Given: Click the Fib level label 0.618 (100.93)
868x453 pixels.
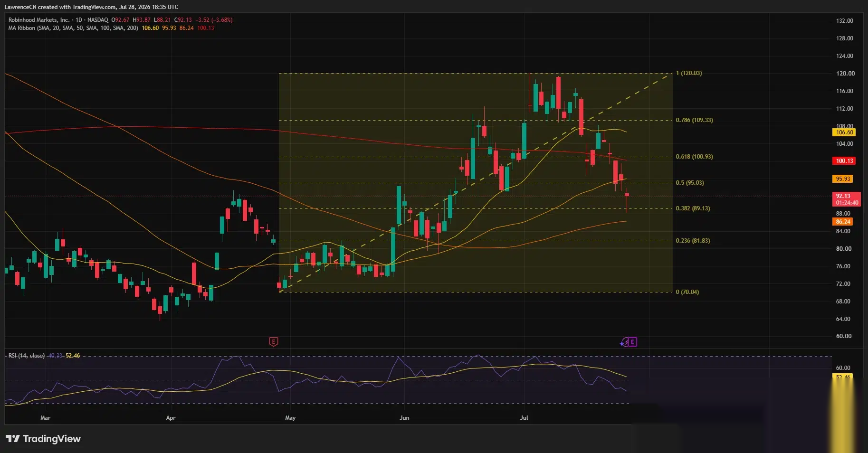Looking at the screenshot, I should tap(694, 157).
